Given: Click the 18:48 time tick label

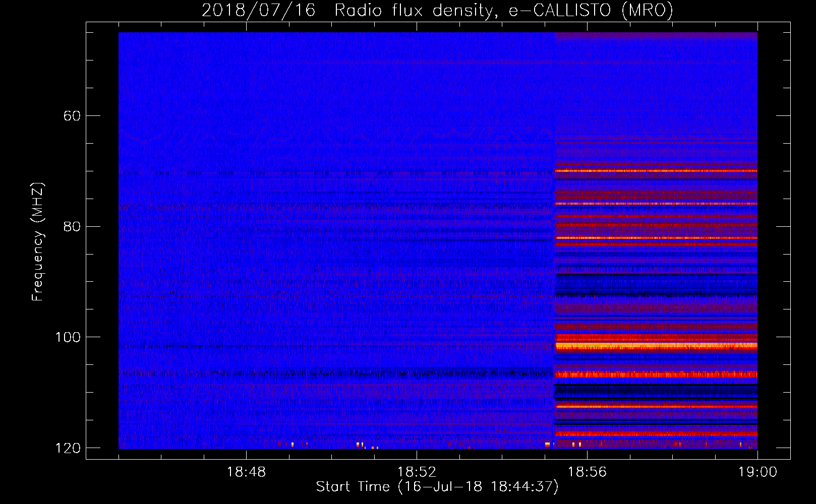Looking at the screenshot, I should click(246, 472).
